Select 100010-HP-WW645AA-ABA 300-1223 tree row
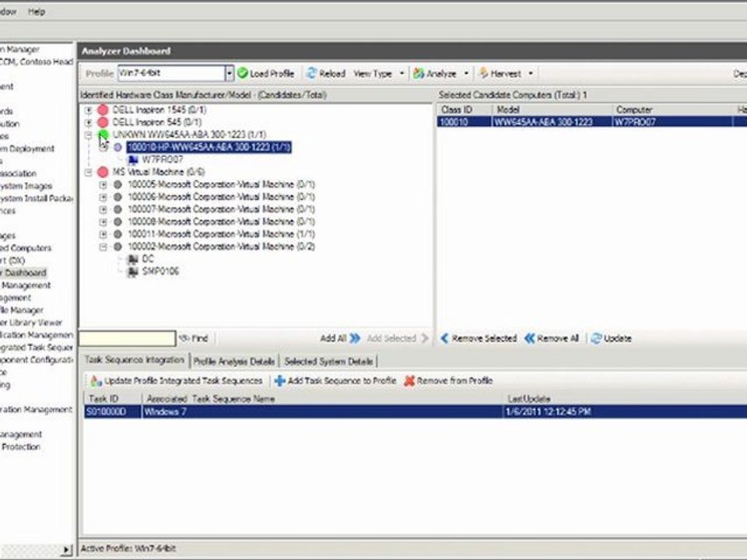 [209, 147]
